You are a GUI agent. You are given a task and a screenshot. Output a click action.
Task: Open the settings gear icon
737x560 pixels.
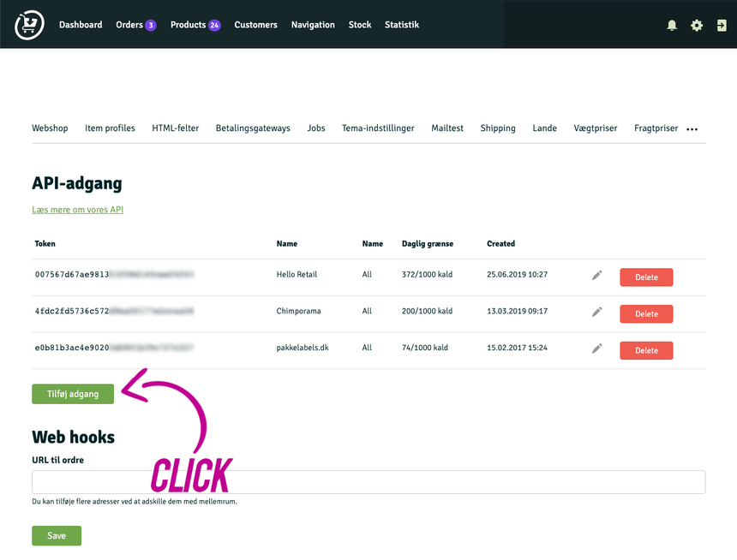(x=697, y=26)
